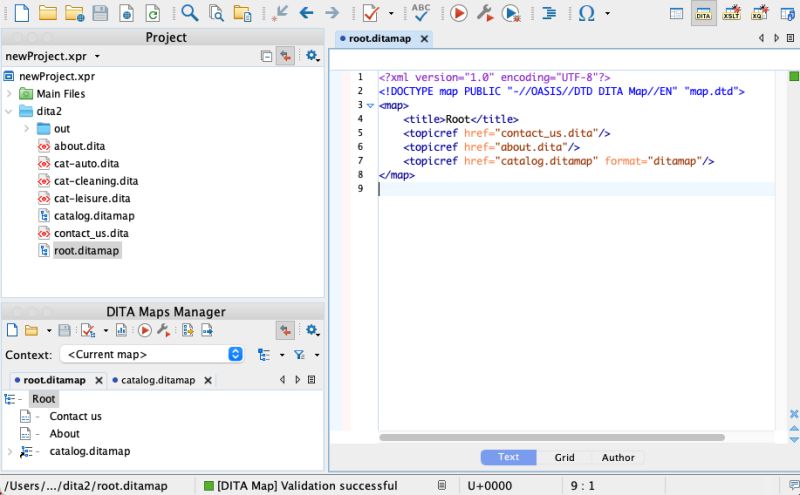Image resolution: width=800 pixels, height=495 pixels.
Task: Open Find/Replace in Files icon
Action: pyautogui.click(x=216, y=13)
